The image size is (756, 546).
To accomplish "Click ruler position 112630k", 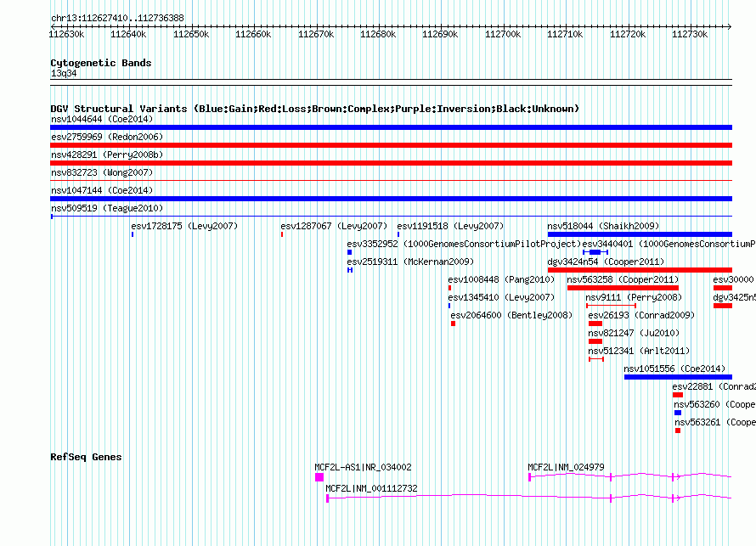I will (66, 34).
